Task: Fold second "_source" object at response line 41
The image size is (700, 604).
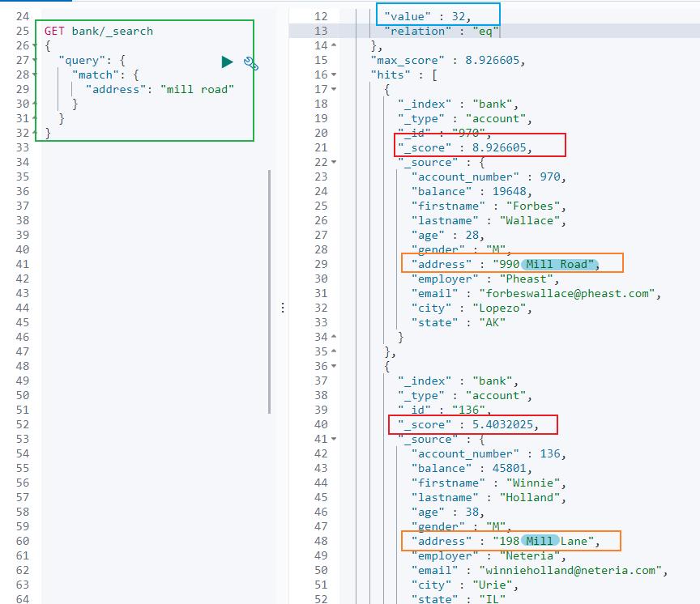Action: point(335,439)
